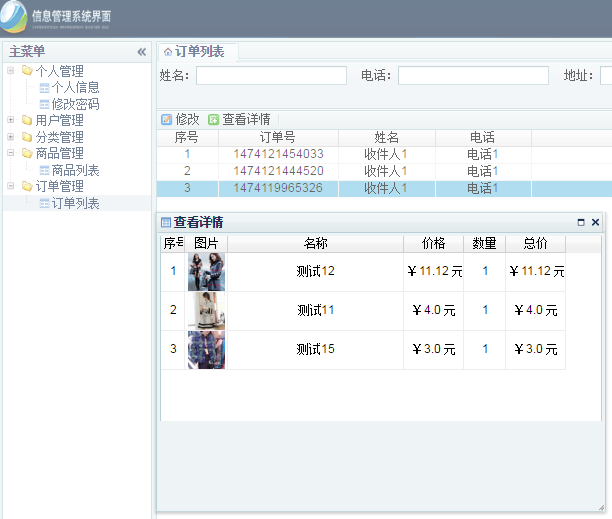Click the 查看详情 toolbar button
The width and height of the screenshot is (612, 519).
pyautogui.click(x=239, y=120)
